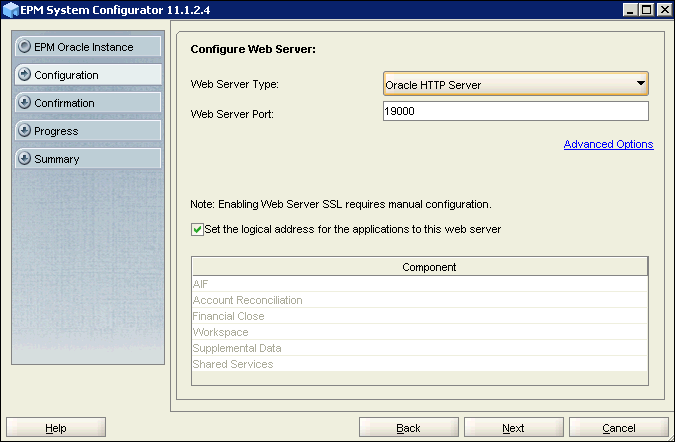Maximize the Configurator window
The width and height of the screenshot is (675, 442).
(647, 9)
